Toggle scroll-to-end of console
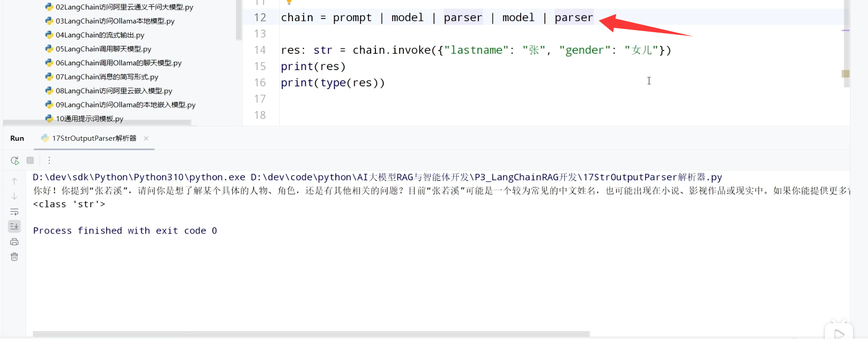868x339 pixels. [x=14, y=226]
